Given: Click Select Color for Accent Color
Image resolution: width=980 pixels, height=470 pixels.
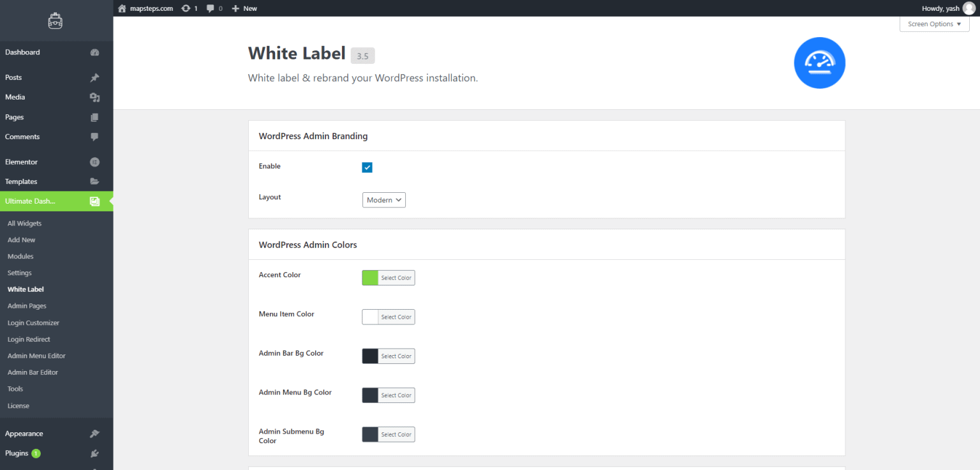Looking at the screenshot, I should point(397,277).
